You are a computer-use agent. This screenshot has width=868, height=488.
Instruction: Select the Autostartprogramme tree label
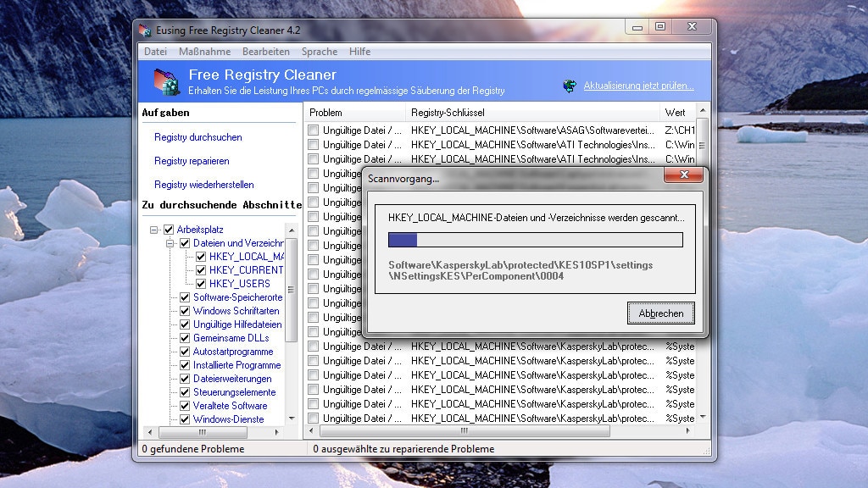[233, 352]
